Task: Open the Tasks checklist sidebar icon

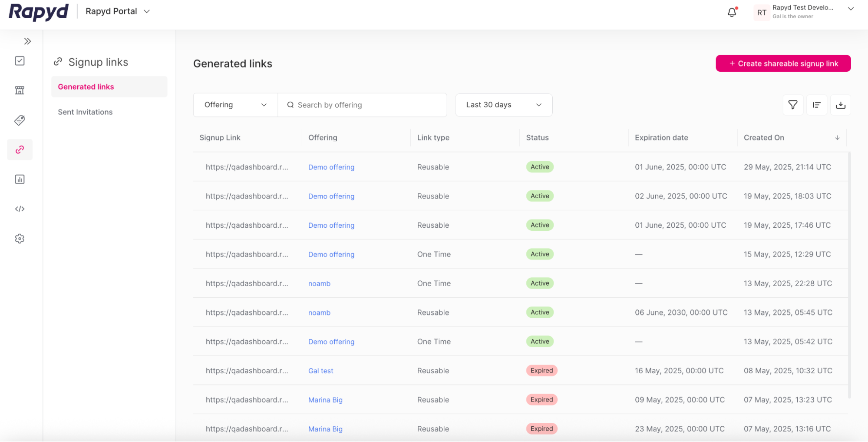Action: pyautogui.click(x=20, y=61)
